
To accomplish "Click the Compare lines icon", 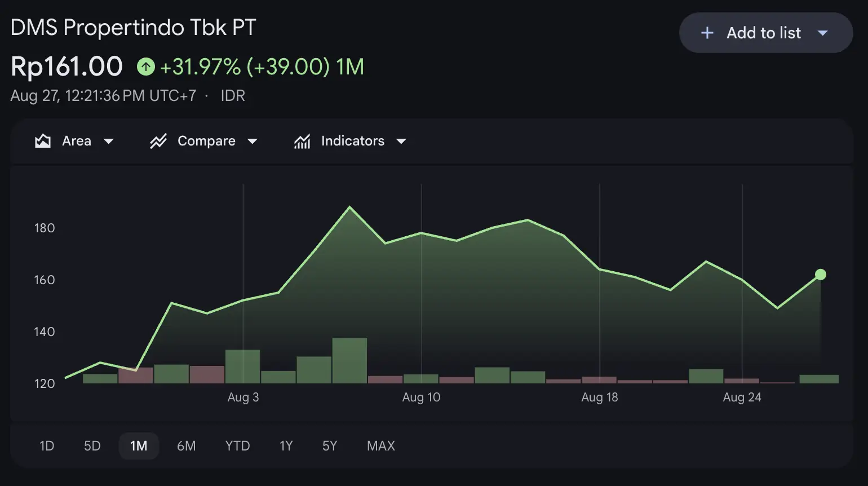I will pyautogui.click(x=158, y=141).
